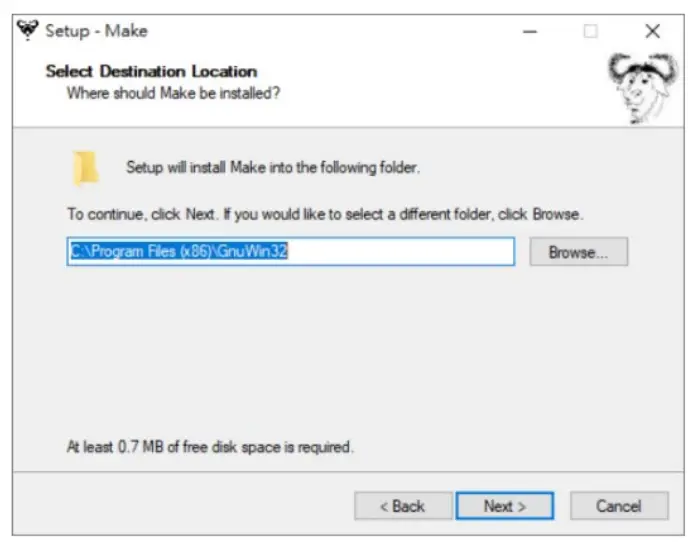The height and width of the screenshot is (545, 695).
Task: Click the yellow folder icon
Action: pos(85,168)
